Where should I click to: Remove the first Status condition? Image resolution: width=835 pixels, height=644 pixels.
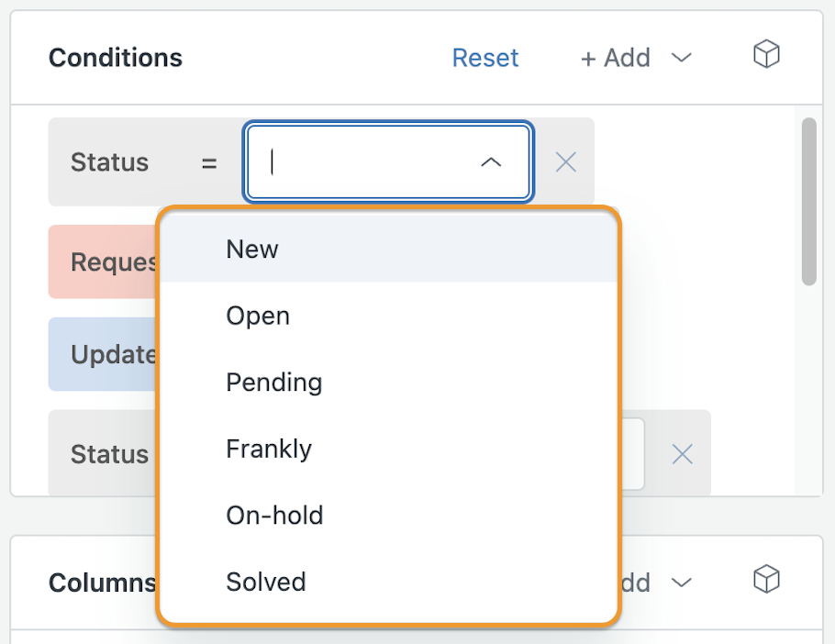565,162
